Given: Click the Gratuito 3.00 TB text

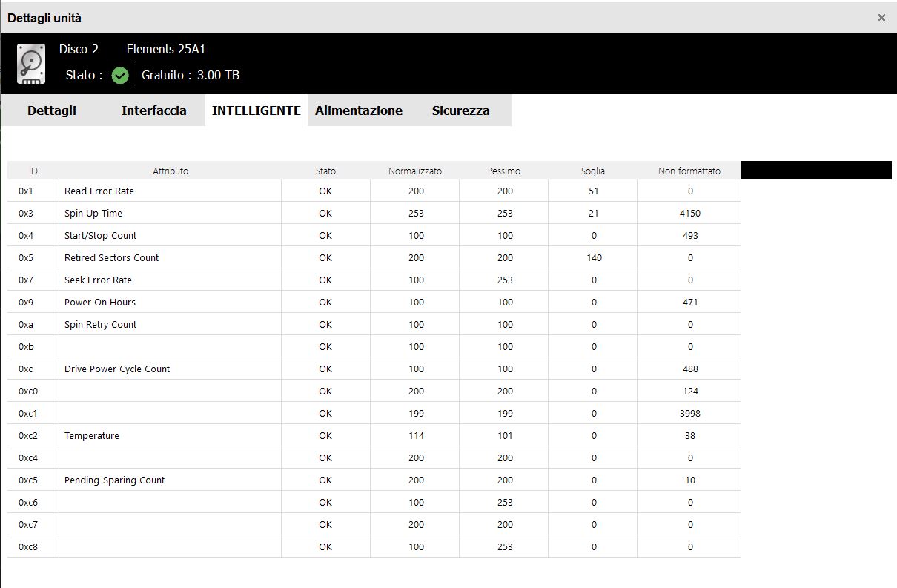Looking at the screenshot, I should pos(191,75).
